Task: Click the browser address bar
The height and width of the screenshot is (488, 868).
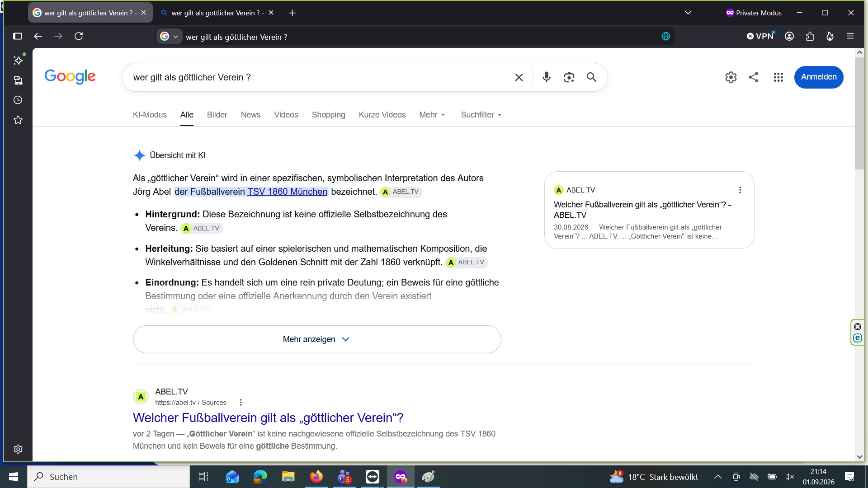Action: tap(416, 37)
